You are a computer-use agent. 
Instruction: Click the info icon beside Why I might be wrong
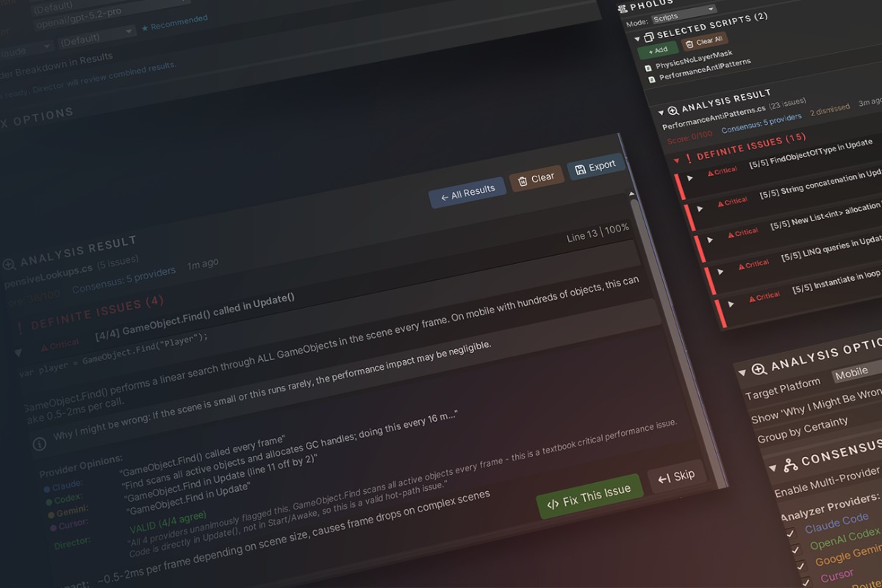pos(40,443)
